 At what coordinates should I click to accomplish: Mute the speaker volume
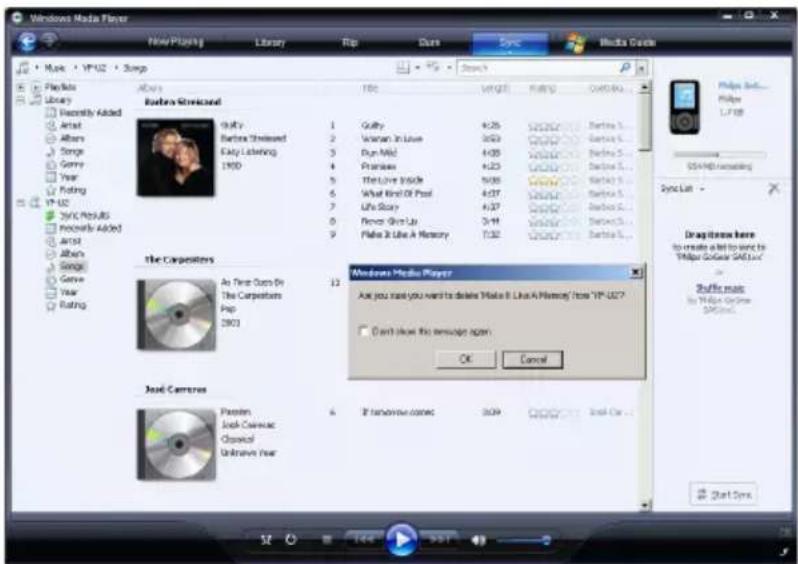click(478, 540)
